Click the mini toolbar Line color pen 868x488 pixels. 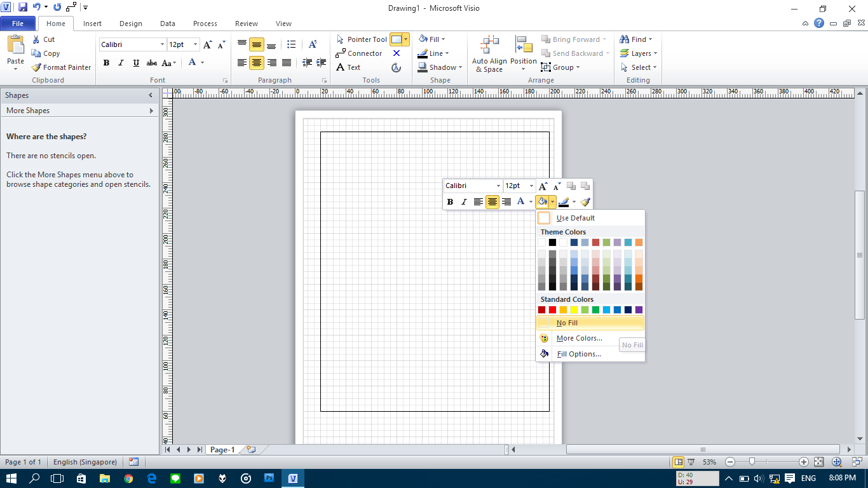pos(564,202)
